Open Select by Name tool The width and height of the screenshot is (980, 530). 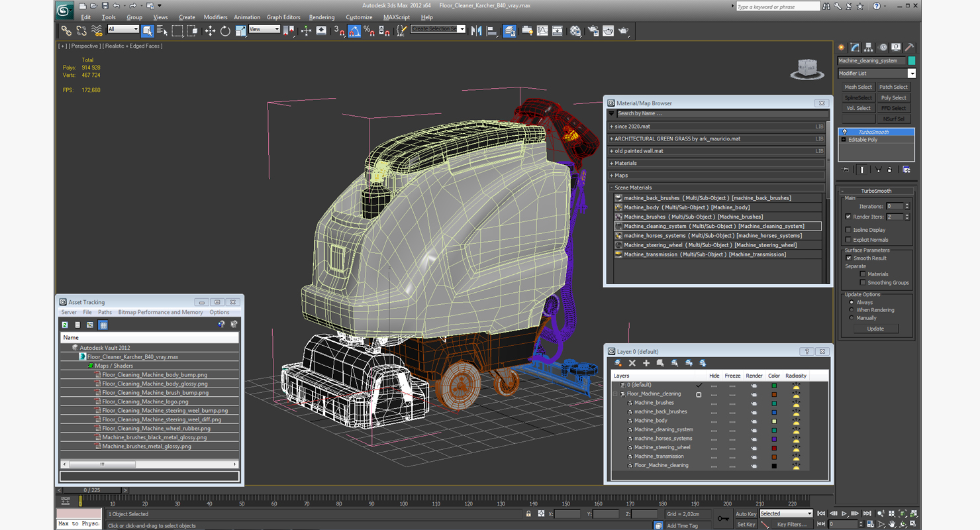(162, 30)
